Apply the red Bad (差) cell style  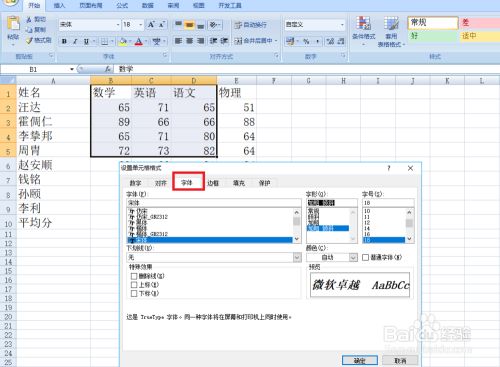point(480,23)
